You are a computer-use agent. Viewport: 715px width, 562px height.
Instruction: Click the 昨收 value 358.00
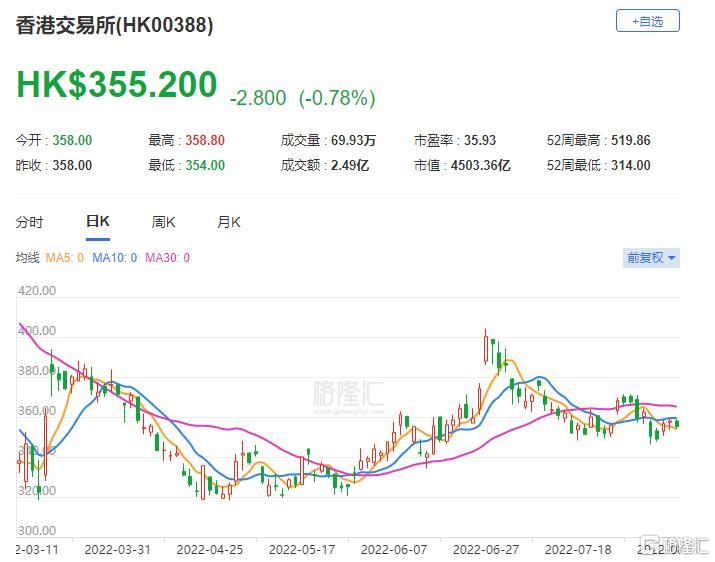(72, 165)
